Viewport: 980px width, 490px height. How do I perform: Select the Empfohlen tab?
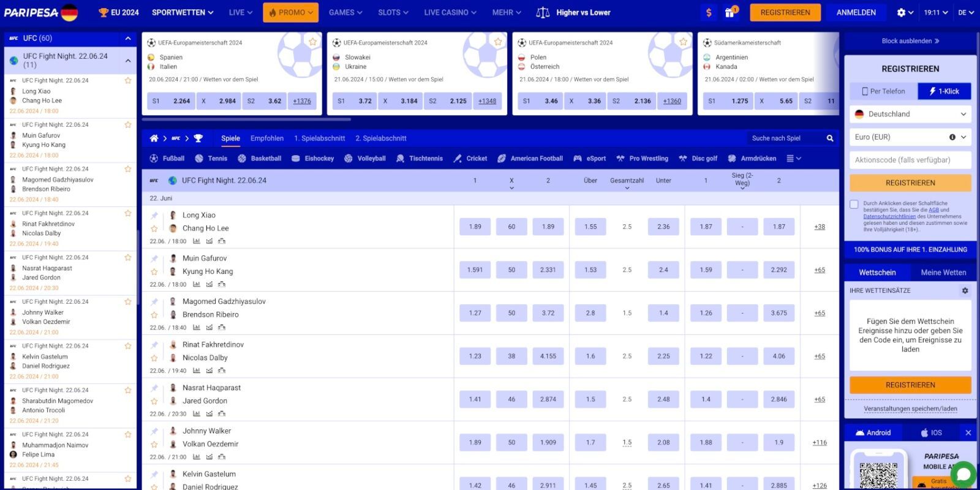pyautogui.click(x=266, y=138)
